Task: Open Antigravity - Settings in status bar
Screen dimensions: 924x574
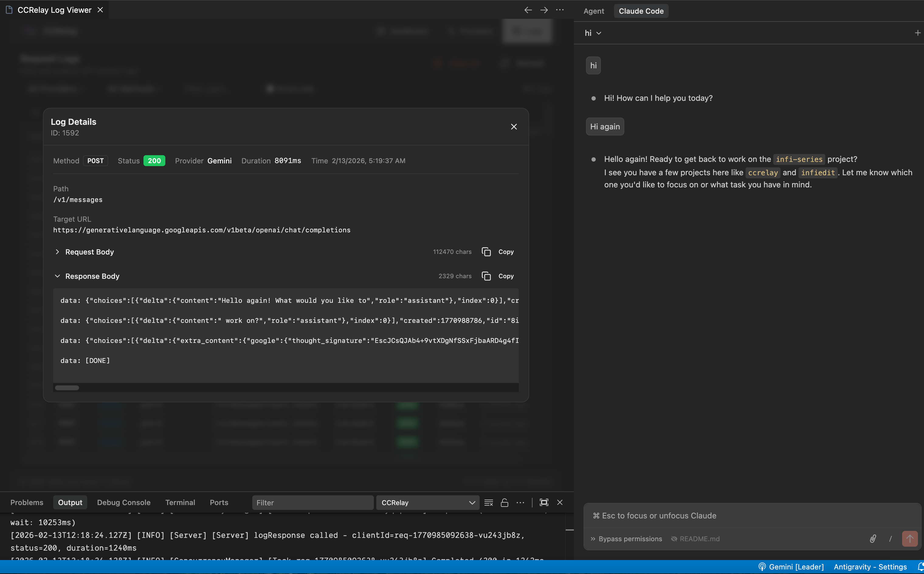Action: tap(870, 567)
